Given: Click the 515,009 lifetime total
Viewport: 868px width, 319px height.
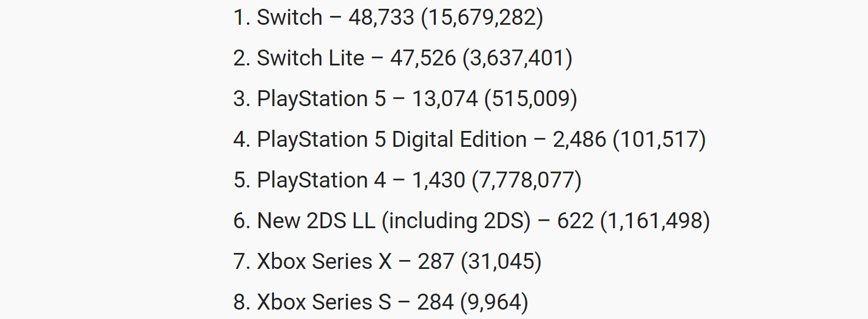Looking at the screenshot, I should click(x=531, y=99).
